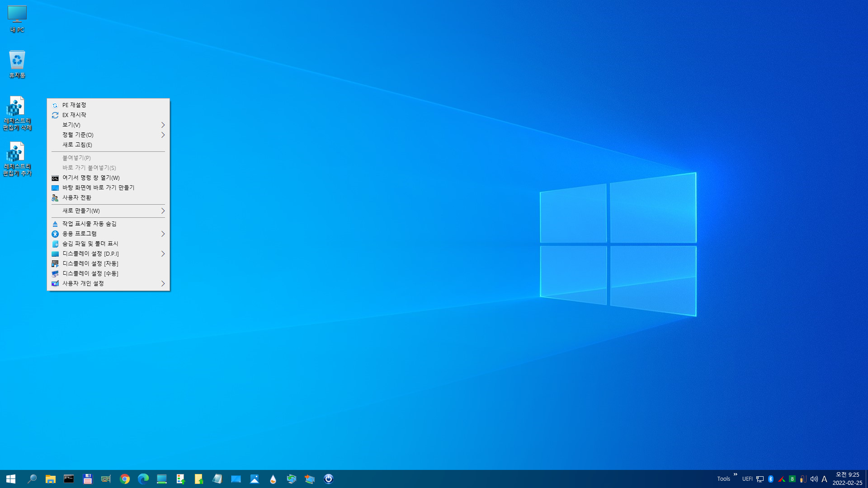
Task: Open the green refresh monitor icon in taskbar
Action: click(x=292, y=479)
